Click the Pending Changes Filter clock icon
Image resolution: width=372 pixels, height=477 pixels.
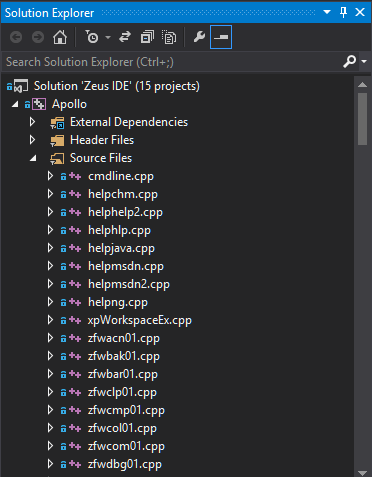pos(92,37)
